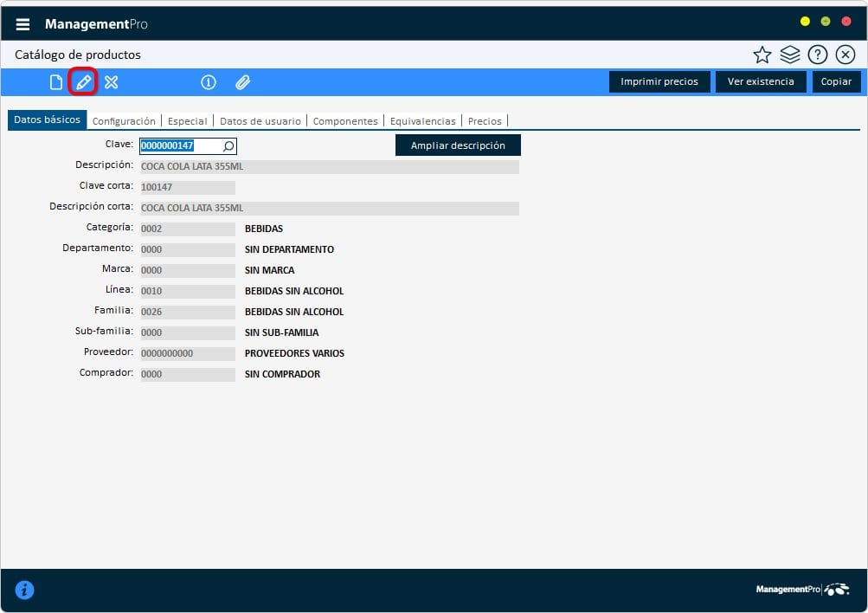Go to the Componentes tab
The width and height of the screenshot is (868, 613).
click(x=345, y=121)
